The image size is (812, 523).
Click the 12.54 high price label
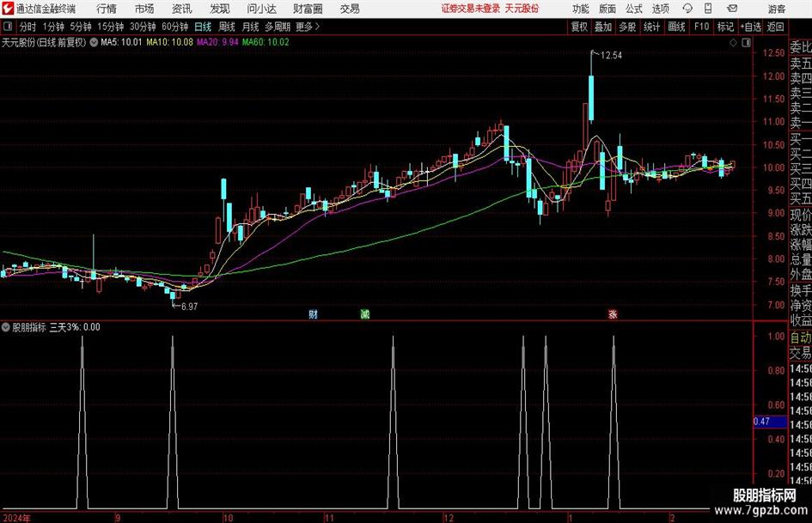[611, 56]
